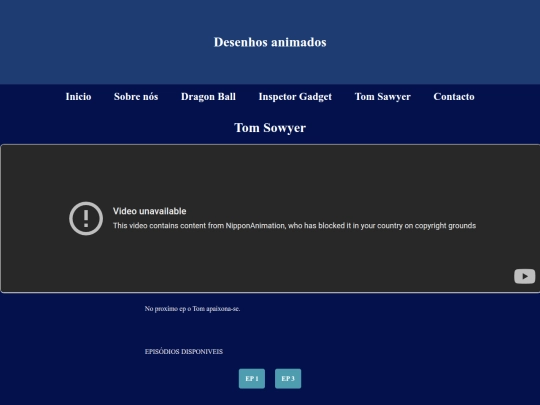This screenshot has height=405, width=540.
Task: Play episode EP 3
Action: click(x=288, y=378)
